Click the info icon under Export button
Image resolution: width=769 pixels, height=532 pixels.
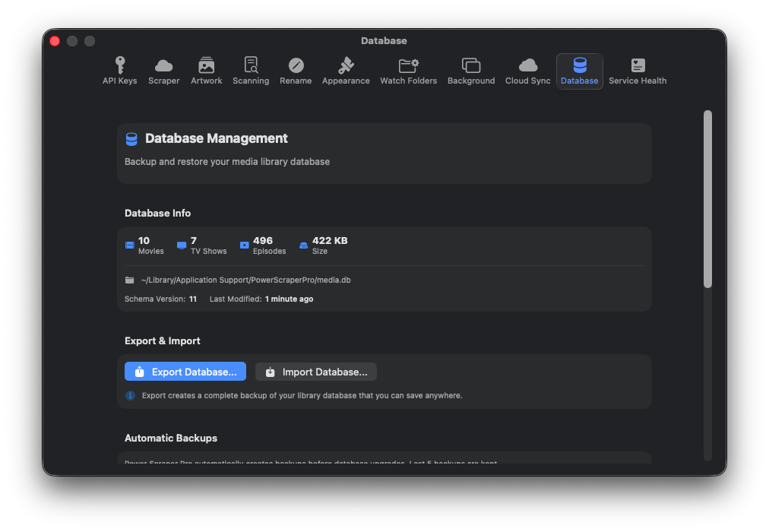pyautogui.click(x=130, y=395)
